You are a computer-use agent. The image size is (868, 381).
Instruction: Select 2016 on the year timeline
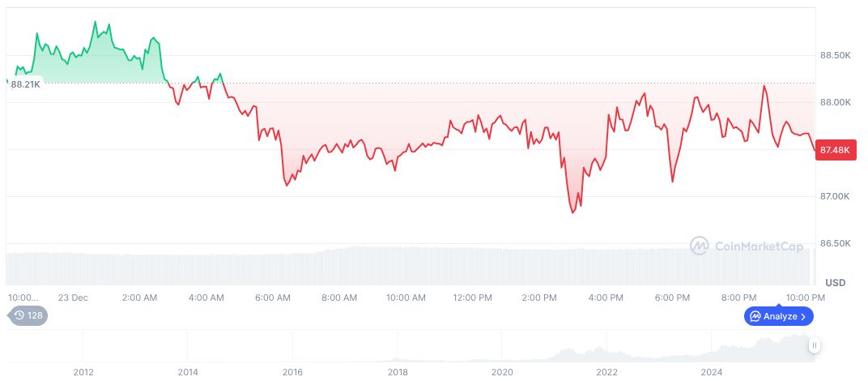pos(292,371)
